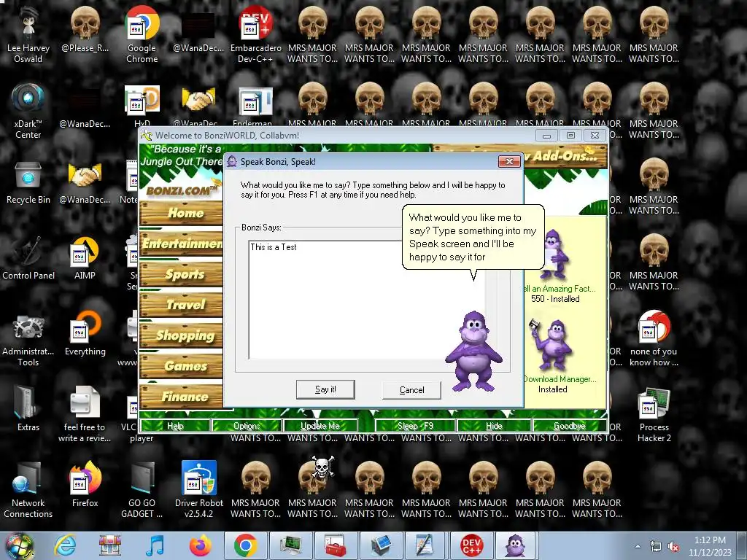Close the Speak Bonzi, Speak! dialog

(x=509, y=161)
